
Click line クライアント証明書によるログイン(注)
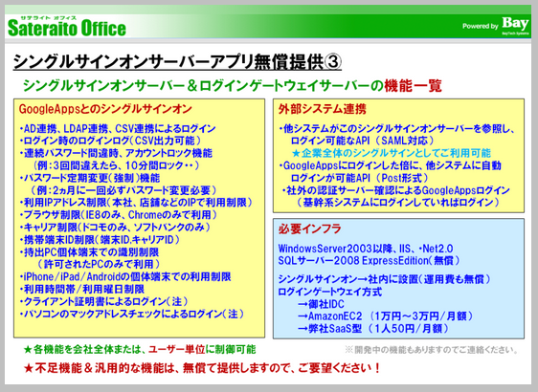[x=104, y=301]
